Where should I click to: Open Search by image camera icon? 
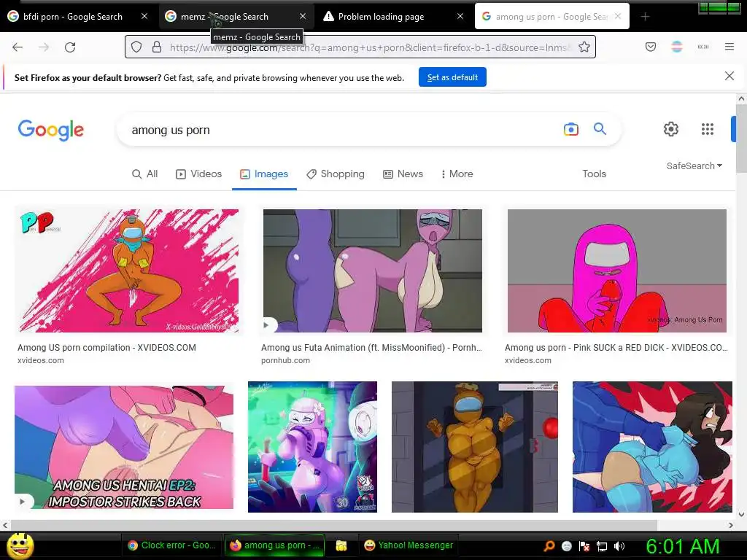click(570, 129)
